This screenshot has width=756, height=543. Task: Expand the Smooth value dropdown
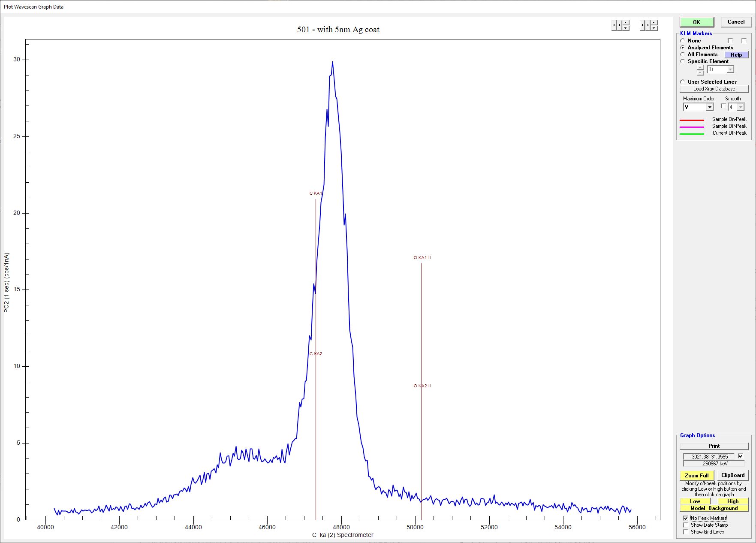741,107
